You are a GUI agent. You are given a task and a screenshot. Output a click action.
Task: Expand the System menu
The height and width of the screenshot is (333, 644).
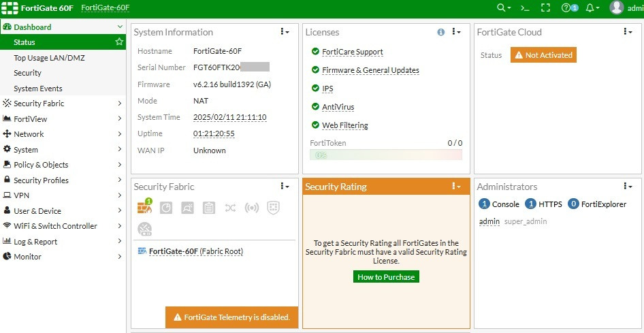coord(120,149)
